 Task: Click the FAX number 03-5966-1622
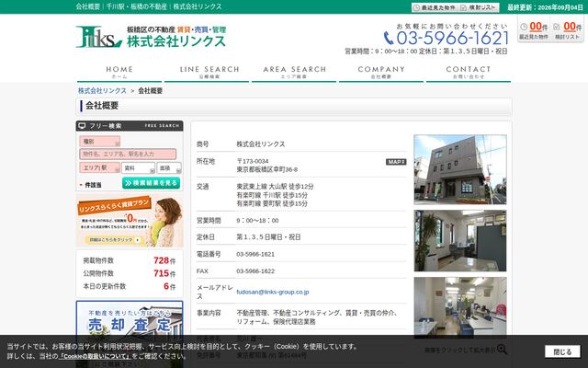255,271
